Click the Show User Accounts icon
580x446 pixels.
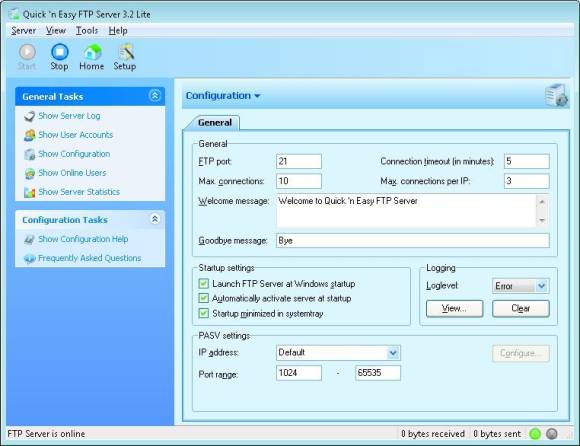coord(30,135)
